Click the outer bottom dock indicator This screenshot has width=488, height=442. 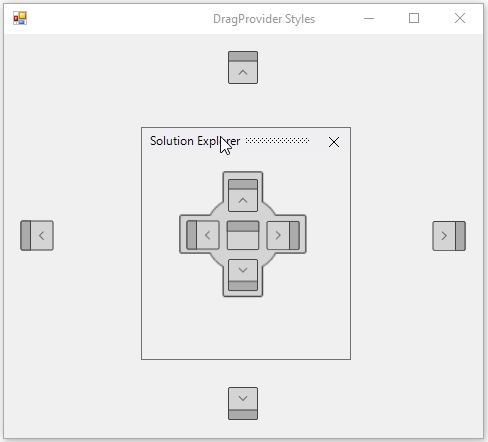tap(243, 403)
